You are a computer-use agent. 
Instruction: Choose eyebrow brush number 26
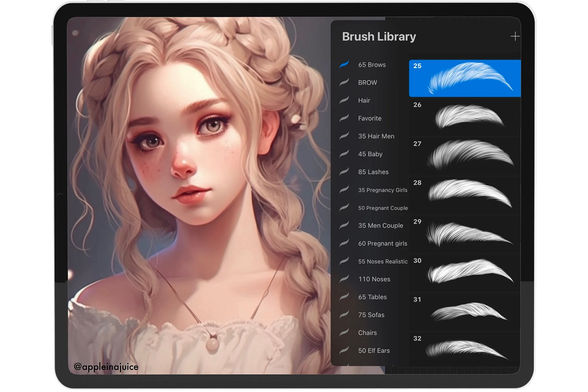(465, 117)
